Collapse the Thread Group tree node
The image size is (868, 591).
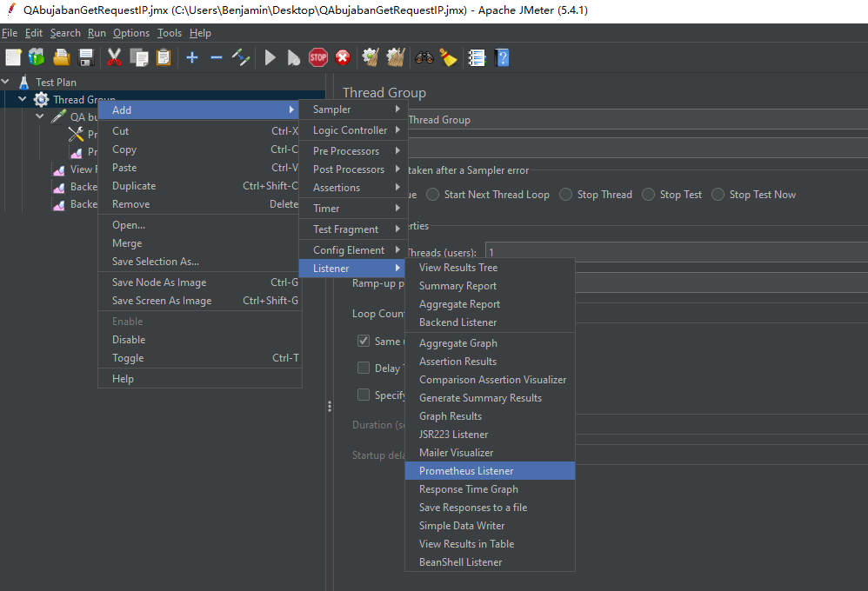pos(23,99)
